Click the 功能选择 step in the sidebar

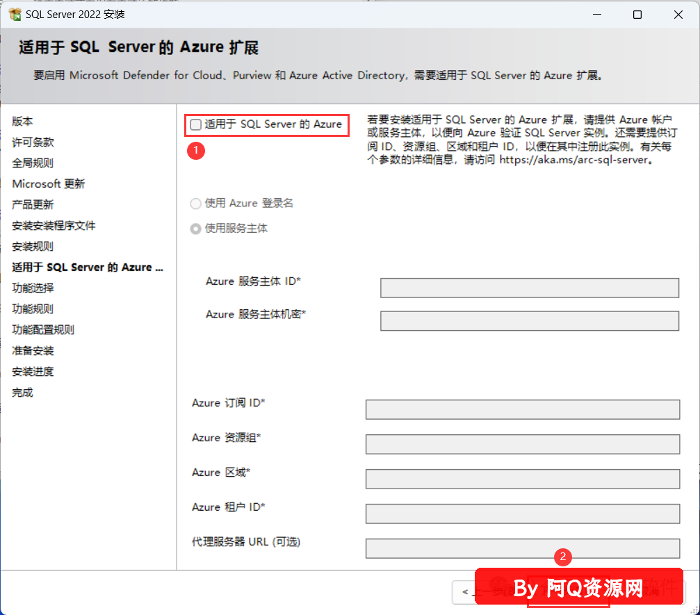(x=33, y=288)
